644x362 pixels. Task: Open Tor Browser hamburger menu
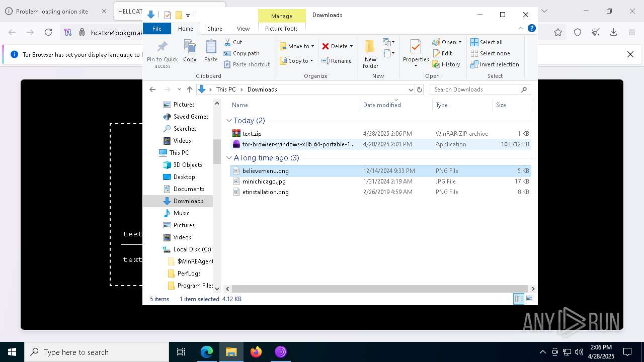pyautogui.click(x=632, y=32)
